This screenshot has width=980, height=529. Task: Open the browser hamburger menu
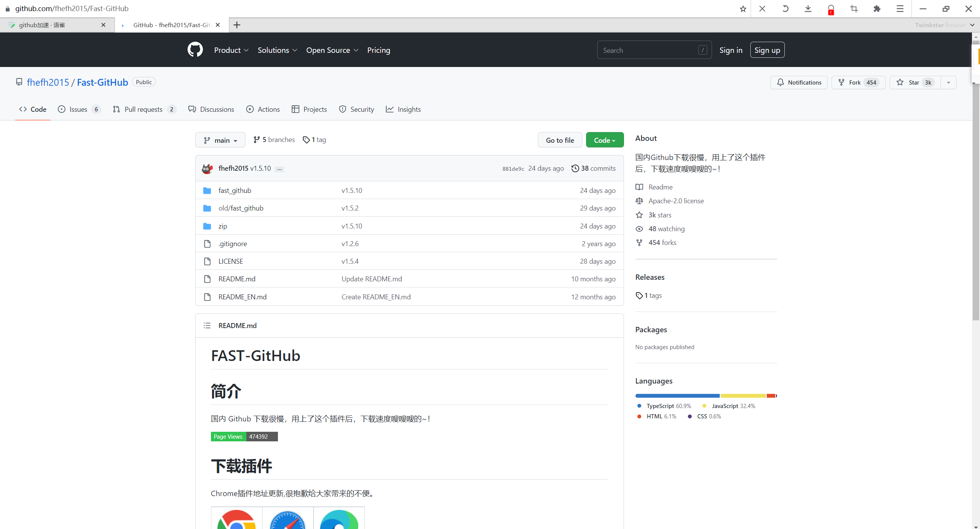tap(900, 8)
